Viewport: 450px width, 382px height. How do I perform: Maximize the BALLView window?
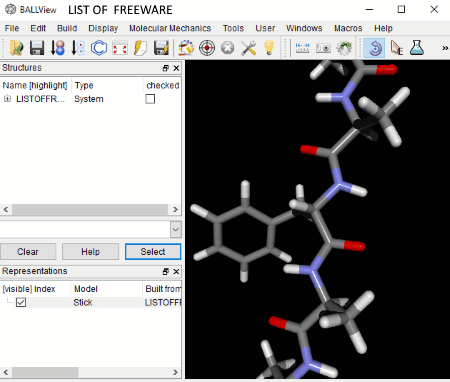tap(401, 9)
